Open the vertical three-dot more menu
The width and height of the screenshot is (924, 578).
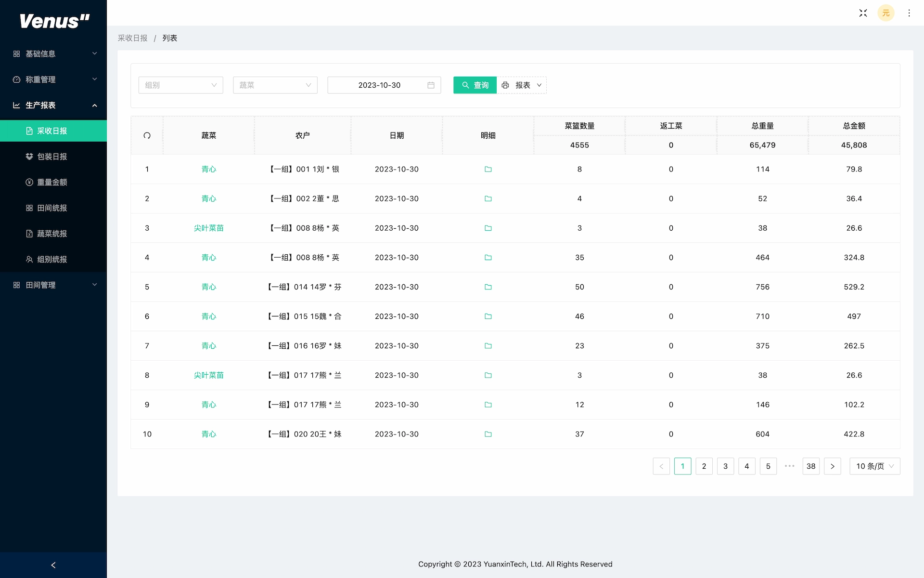click(909, 13)
